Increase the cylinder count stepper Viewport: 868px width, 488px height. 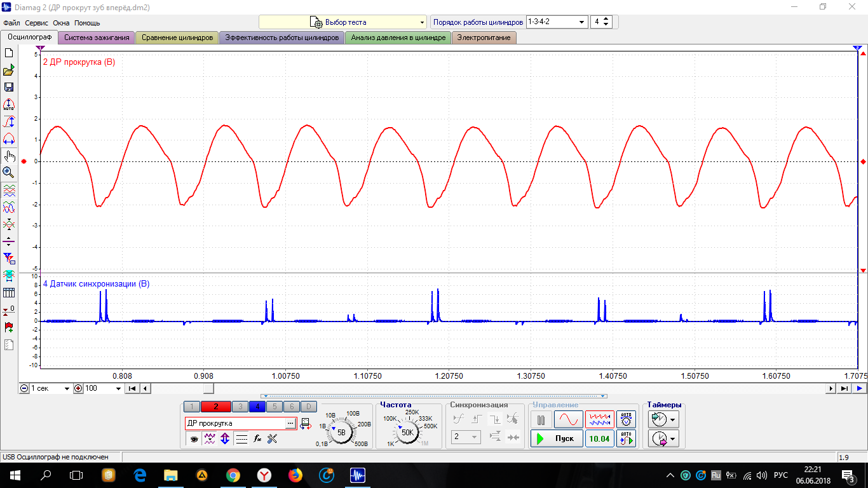coord(606,18)
